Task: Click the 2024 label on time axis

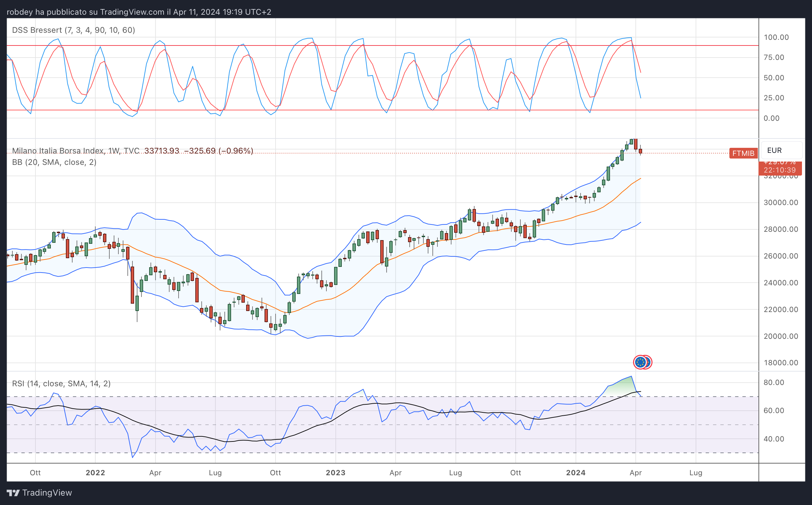Action: click(576, 473)
